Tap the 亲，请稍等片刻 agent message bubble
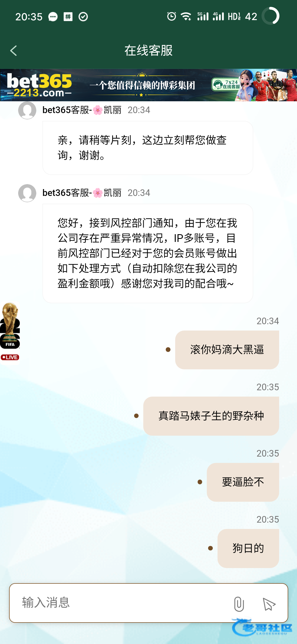This screenshot has width=297, height=644. (148, 148)
